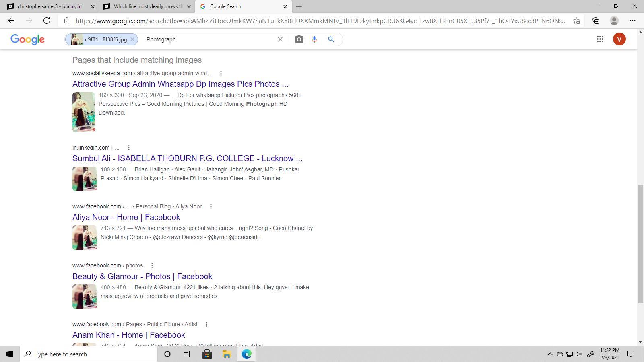Click the sociallykeeda.com result URL
This screenshot has height=362, width=644.
142,73
